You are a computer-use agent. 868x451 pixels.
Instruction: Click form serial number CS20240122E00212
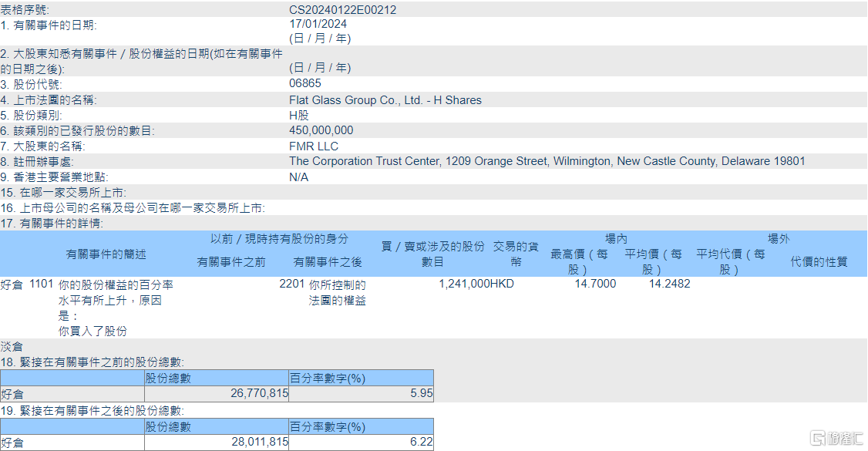pyautogui.click(x=343, y=9)
